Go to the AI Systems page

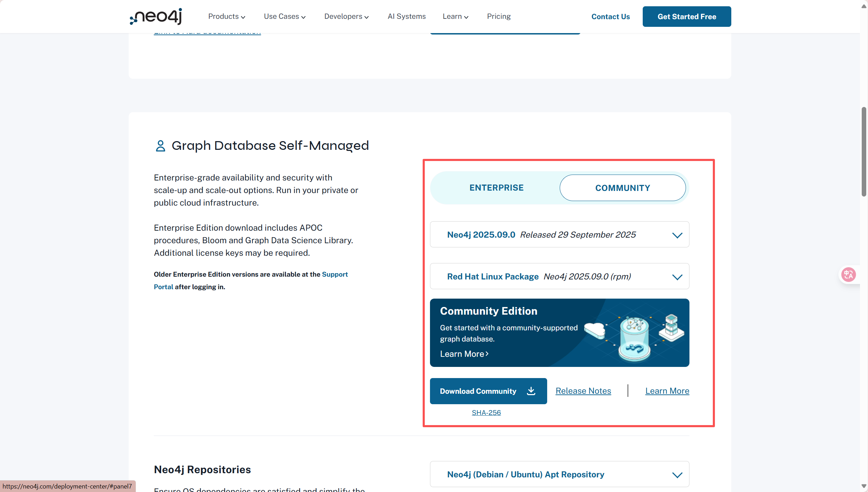tap(406, 16)
